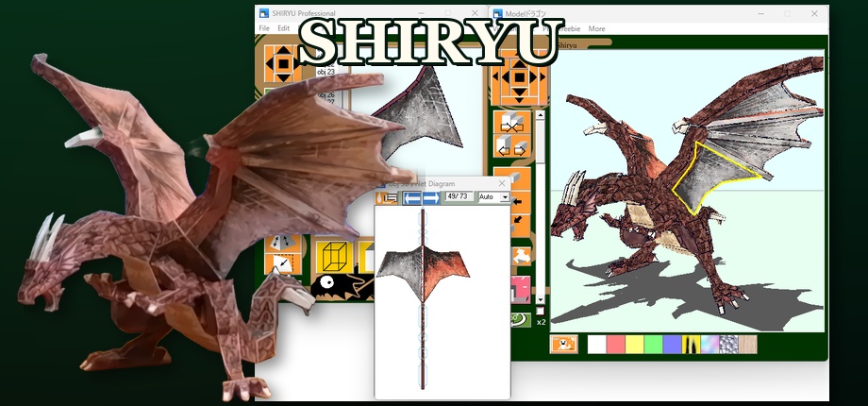
Task: Click the scrollbar down arrow in Model toolbar
Action: click(541, 299)
